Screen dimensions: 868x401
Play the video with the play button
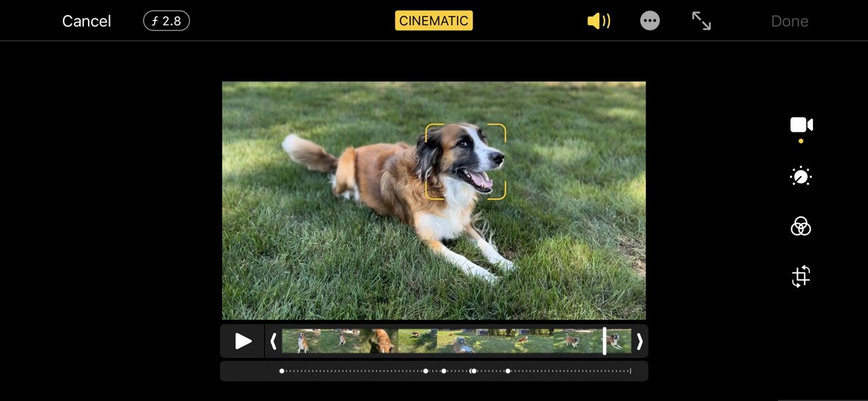click(243, 341)
